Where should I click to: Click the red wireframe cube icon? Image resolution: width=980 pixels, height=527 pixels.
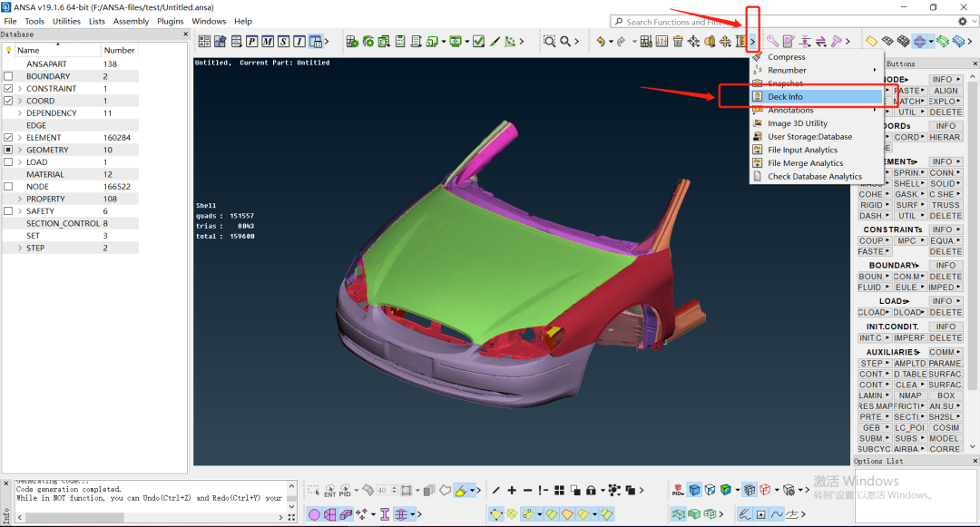coord(766,490)
